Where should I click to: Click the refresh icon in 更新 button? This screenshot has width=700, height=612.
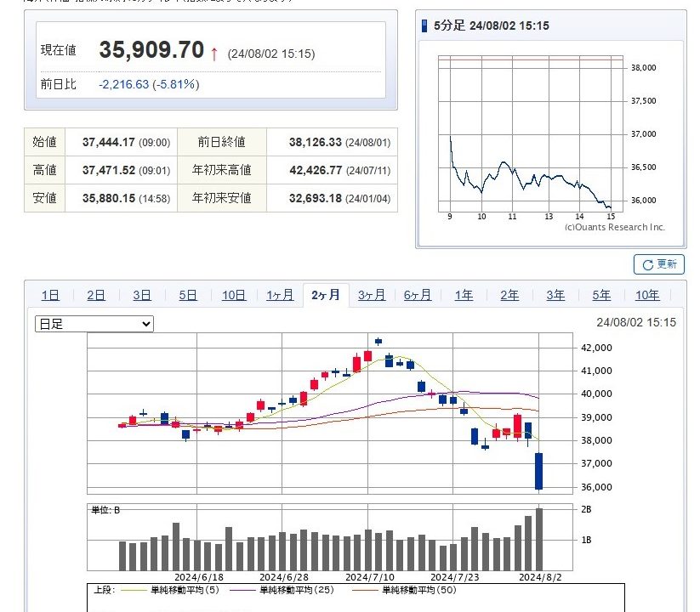pos(646,264)
